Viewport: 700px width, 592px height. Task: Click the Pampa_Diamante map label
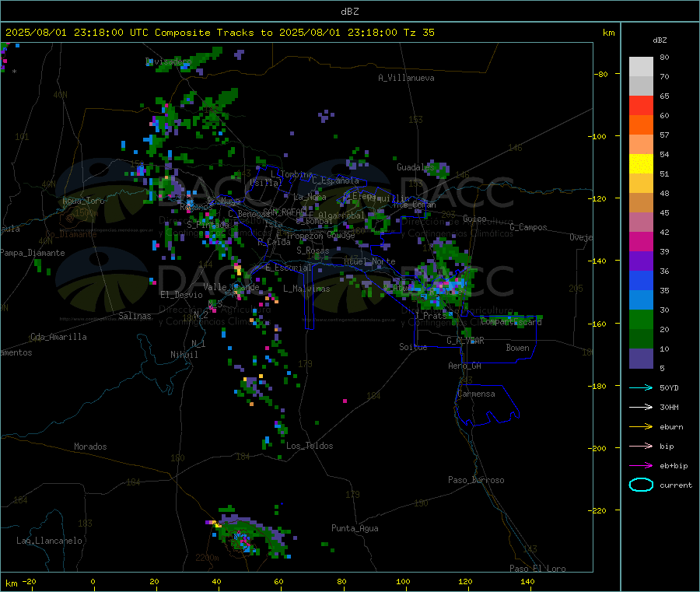[33, 253]
